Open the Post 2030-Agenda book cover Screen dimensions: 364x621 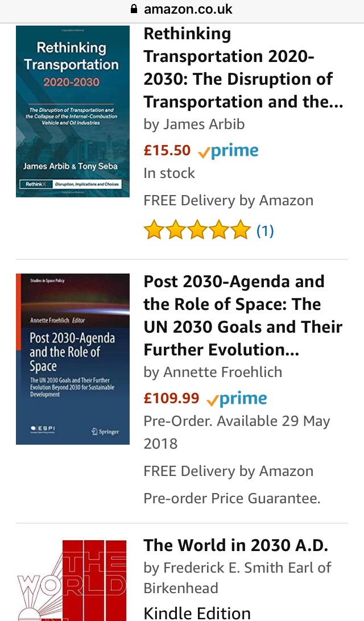click(x=73, y=359)
